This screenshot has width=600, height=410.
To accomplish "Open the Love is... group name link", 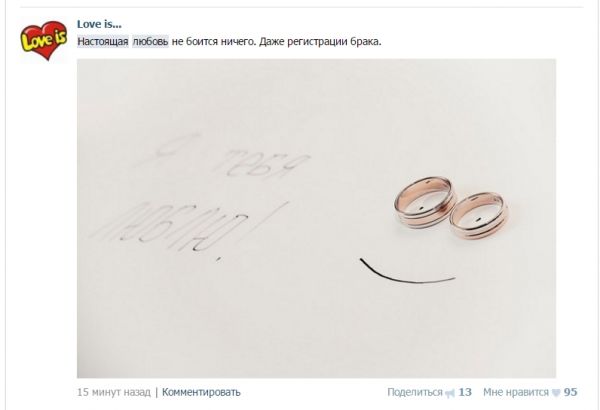I will click(99, 24).
